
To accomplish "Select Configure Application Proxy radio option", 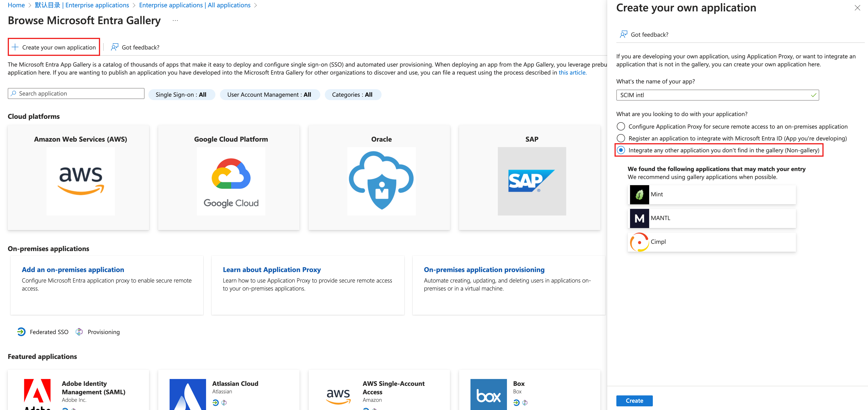I will 621,126.
